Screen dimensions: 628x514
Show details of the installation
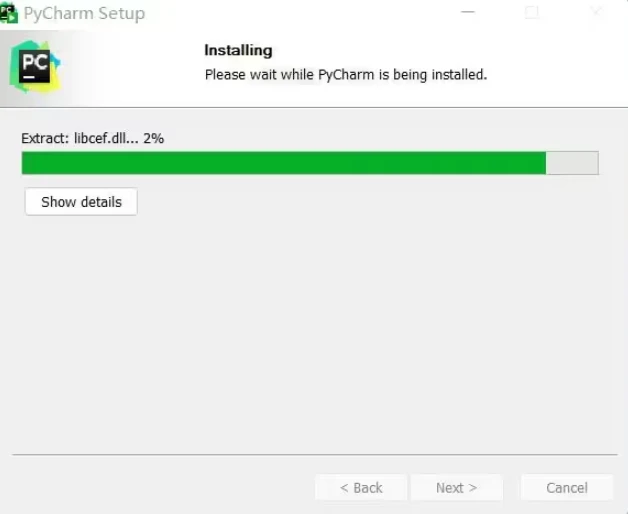pyautogui.click(x=81, y=202)
